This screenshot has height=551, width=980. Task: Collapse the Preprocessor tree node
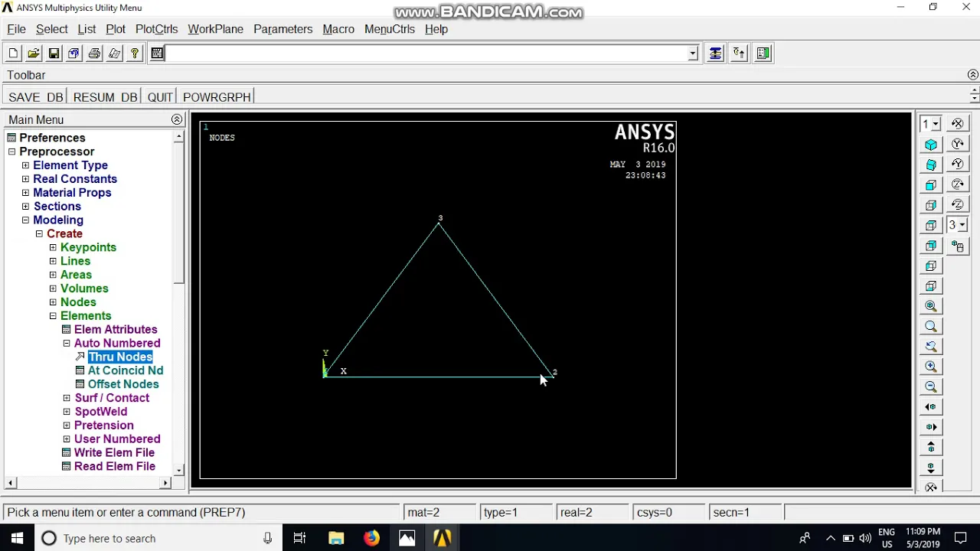point(11,152)
